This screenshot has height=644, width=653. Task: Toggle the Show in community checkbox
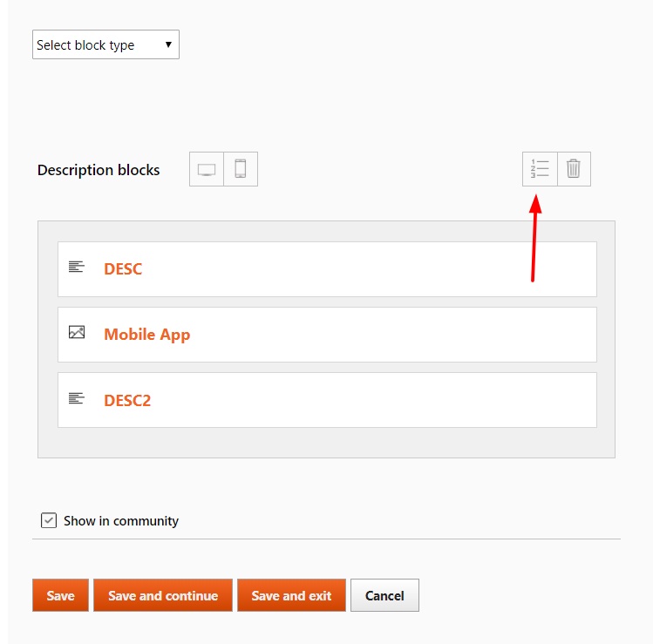click(x=49, y=520)
